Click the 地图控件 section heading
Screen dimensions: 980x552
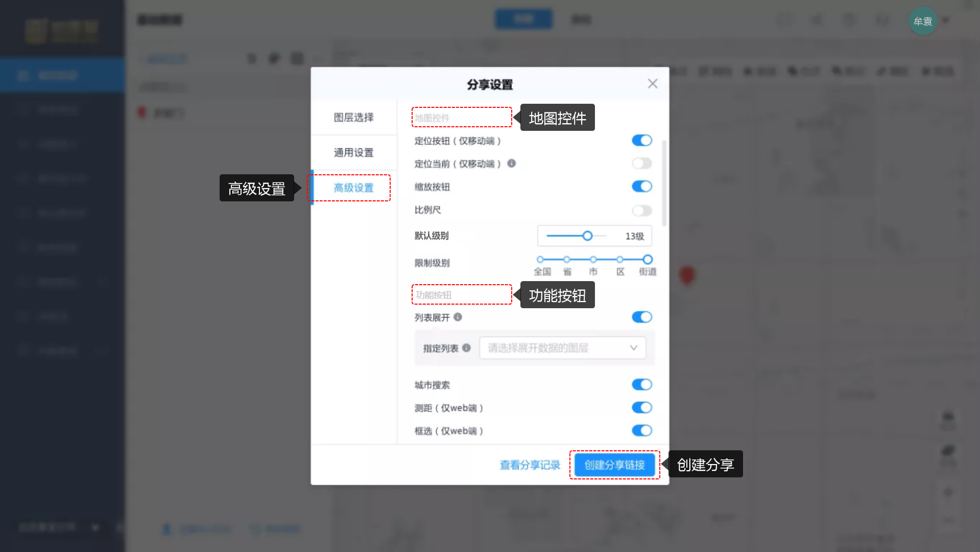pyautogui.click(x=432, y=118)
